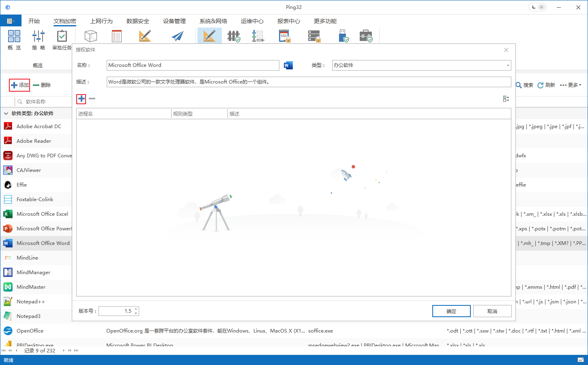
Task: Click the 软件名称 search box
Action: (44, 101)
